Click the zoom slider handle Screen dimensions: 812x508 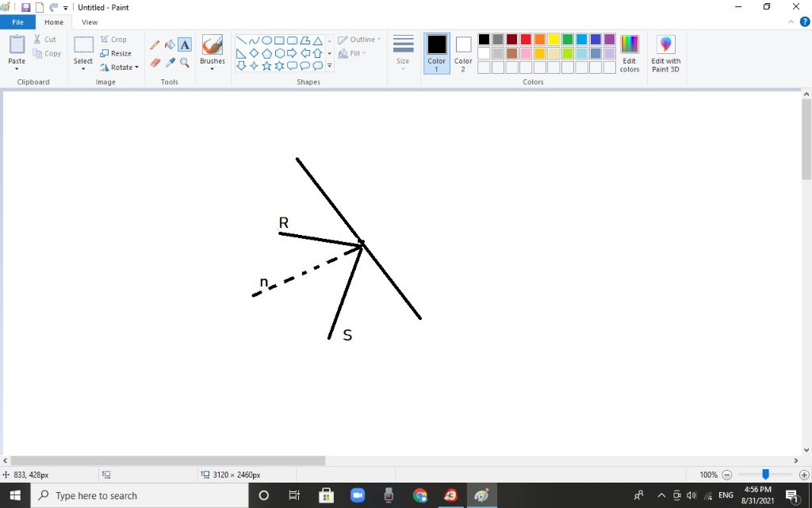765,475
